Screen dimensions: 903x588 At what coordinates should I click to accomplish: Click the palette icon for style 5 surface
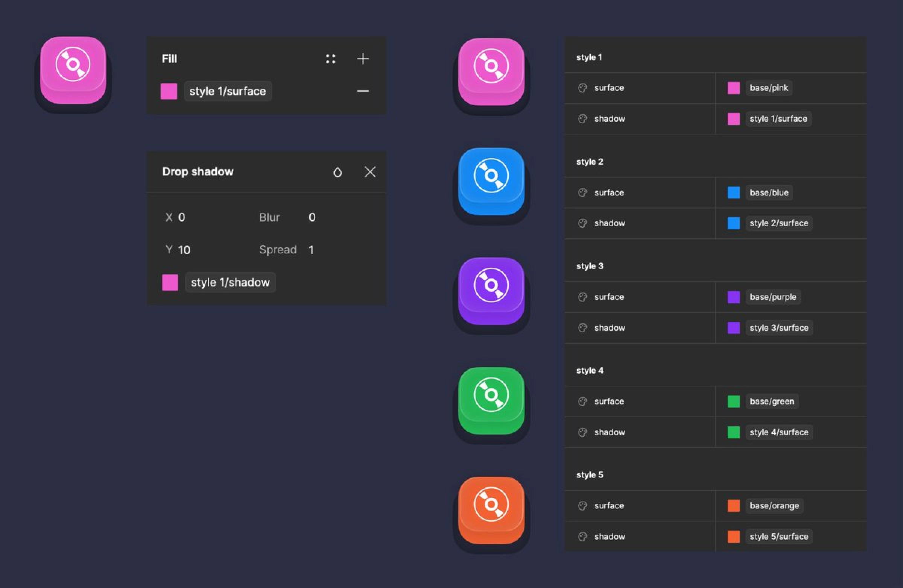pos(582,506)
